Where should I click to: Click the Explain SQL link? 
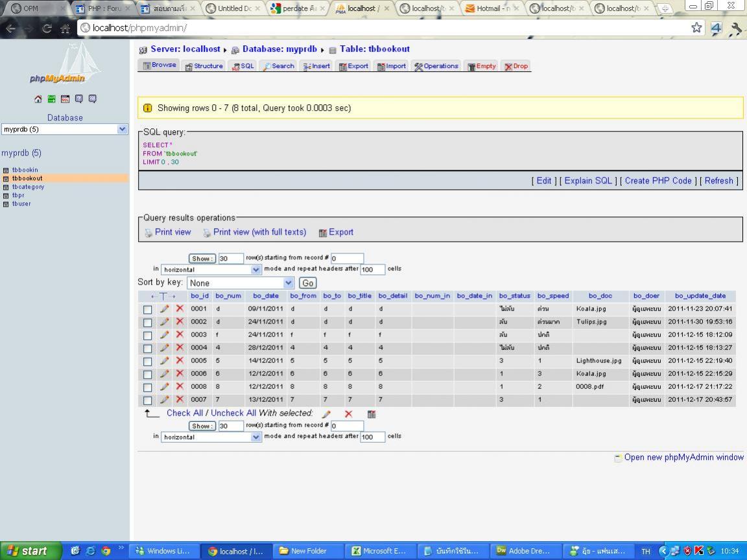(x=587, y=181)
